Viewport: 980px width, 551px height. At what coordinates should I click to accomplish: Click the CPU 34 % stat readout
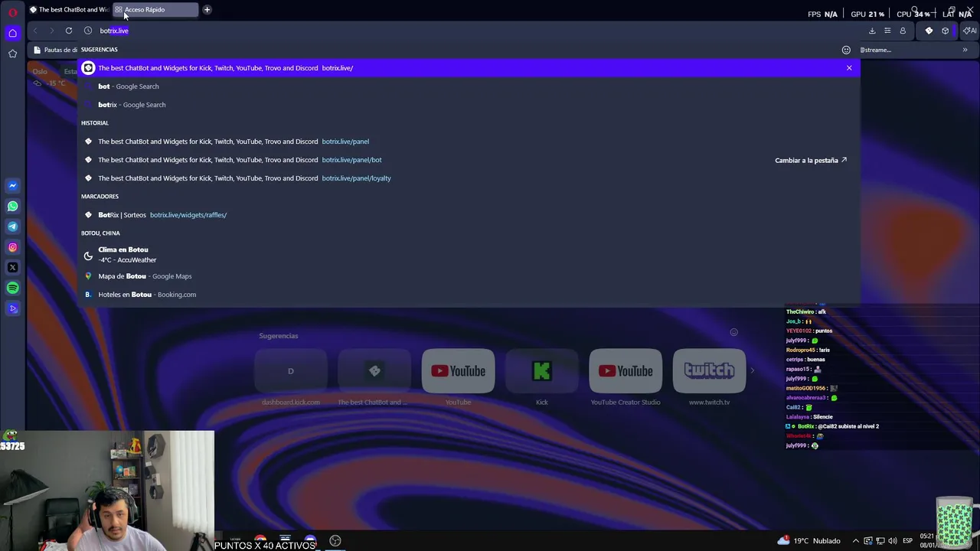[x=913, y=14]
